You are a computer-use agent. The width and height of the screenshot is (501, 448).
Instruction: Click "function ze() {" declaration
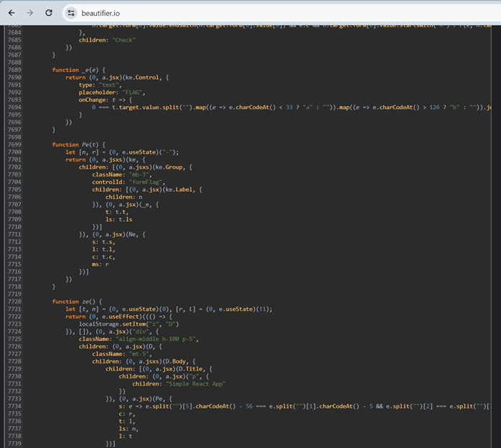click(x=77, y=302)
